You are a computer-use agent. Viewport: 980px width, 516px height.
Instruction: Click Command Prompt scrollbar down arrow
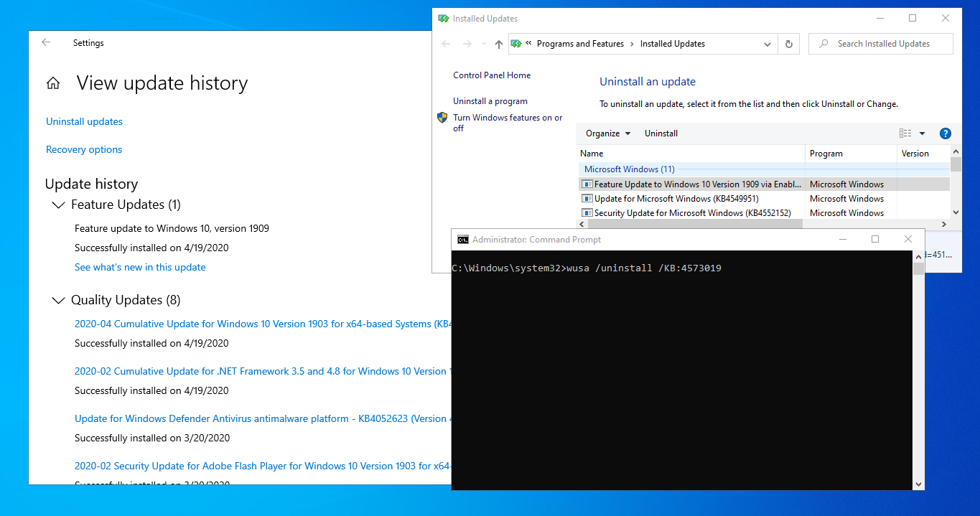pyautogui.click(x=918, y=484)
